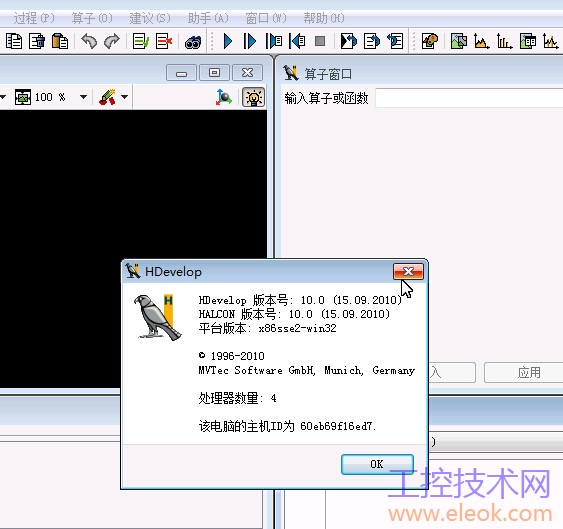Click the copy document toolbar icon

click(14, 41)
